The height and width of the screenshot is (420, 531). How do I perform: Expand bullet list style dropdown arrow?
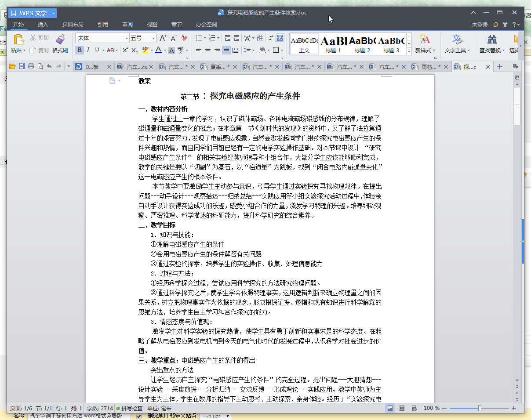[x=204, y=38]
